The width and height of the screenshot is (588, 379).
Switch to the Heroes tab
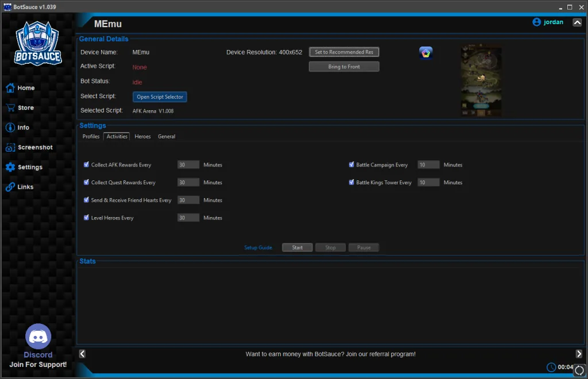[142, 137]
